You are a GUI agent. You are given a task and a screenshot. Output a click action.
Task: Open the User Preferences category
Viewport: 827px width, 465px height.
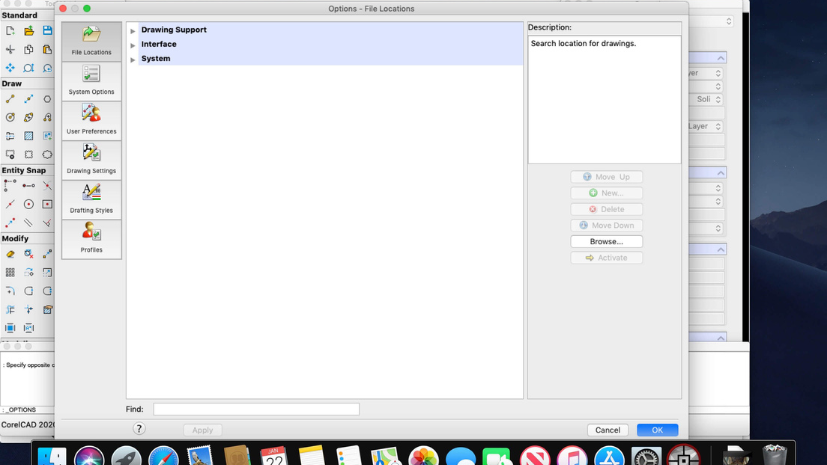click(x=91, y=120)
